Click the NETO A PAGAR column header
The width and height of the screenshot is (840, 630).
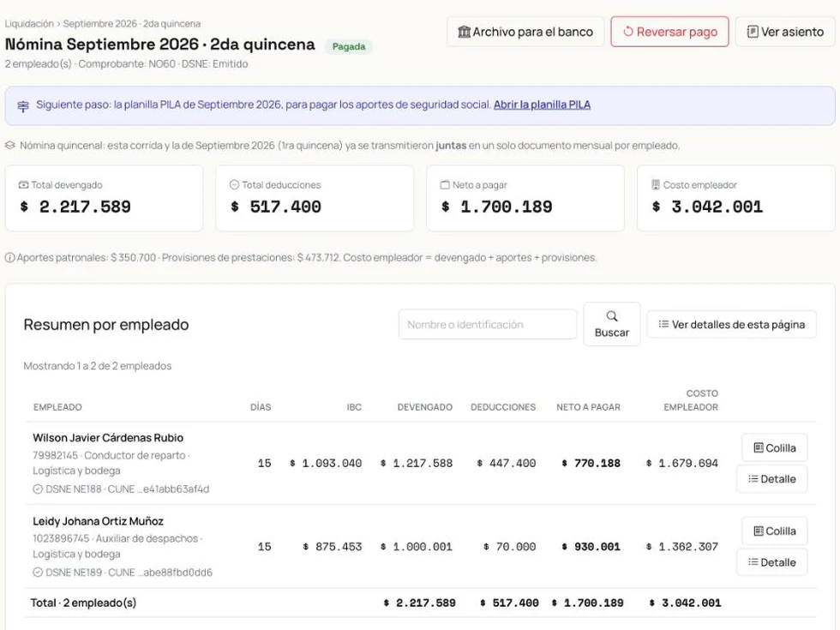(x=588, y=407)
